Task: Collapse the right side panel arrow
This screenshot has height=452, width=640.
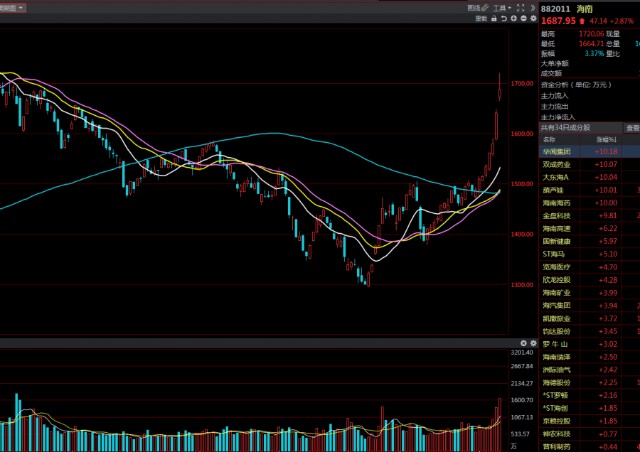Action: (x=531, y=7)
